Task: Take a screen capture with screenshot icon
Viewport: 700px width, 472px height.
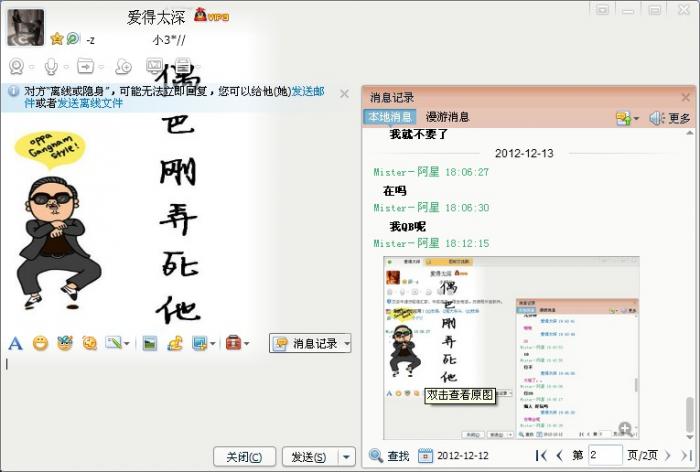Action: pyautogui.click(x=199, y=343)
